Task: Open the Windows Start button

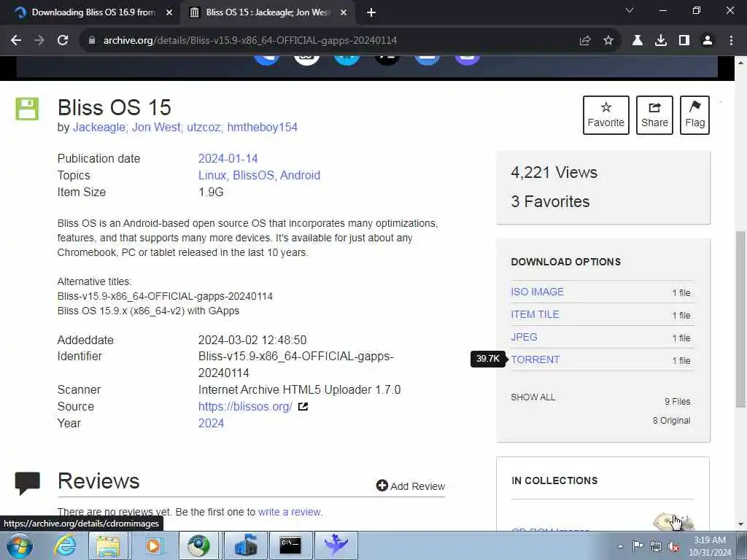Action: tap(20, 545)
